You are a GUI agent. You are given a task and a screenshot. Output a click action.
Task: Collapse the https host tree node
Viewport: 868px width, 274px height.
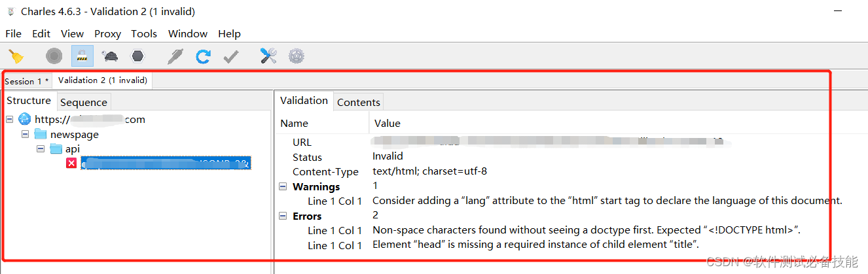click(x=9, y=120)
